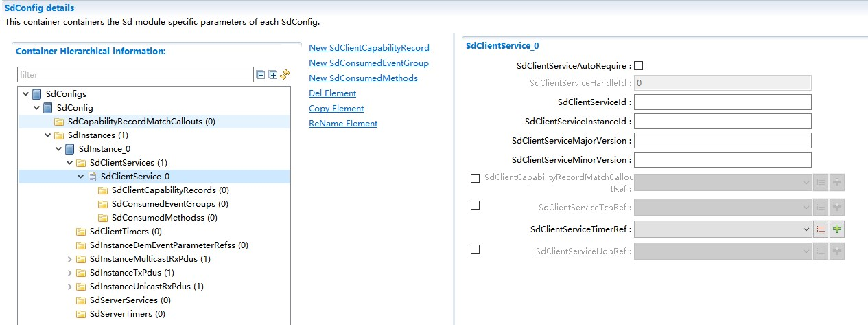868x325 pixels.
Task: Click the list icon beside SdClientServiceTimerRef
Action: (821, 229)
